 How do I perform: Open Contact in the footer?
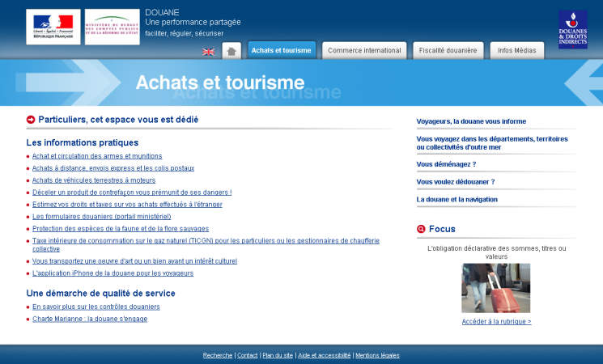pos(248,356)
